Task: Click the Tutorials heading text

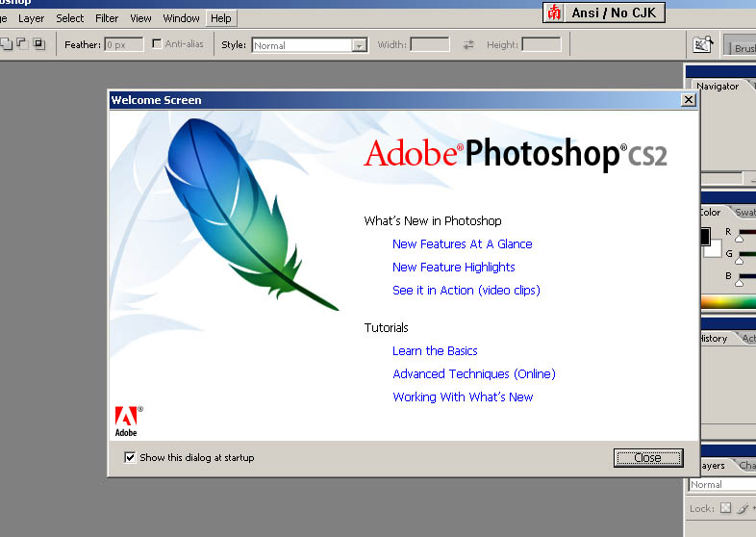Action: (x=387, y=327)
